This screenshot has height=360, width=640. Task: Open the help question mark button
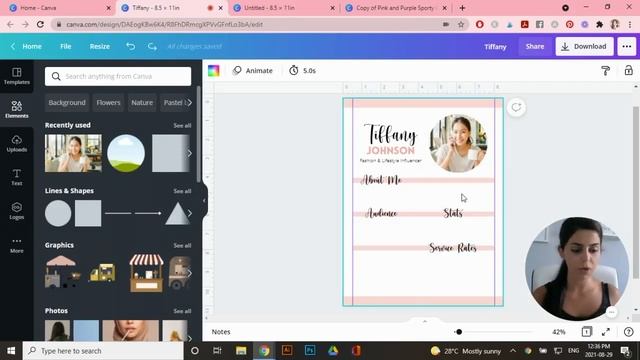[x=629, y=332]
